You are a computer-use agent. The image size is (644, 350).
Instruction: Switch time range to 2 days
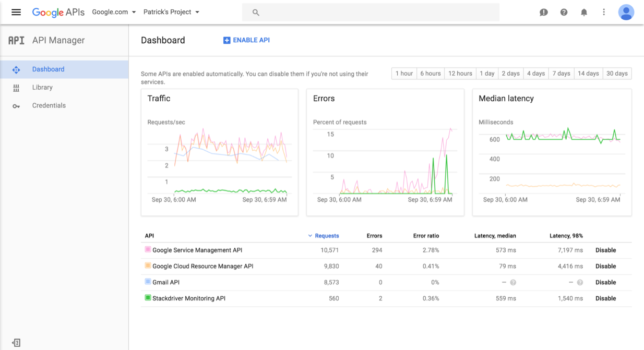pos(510,74)
